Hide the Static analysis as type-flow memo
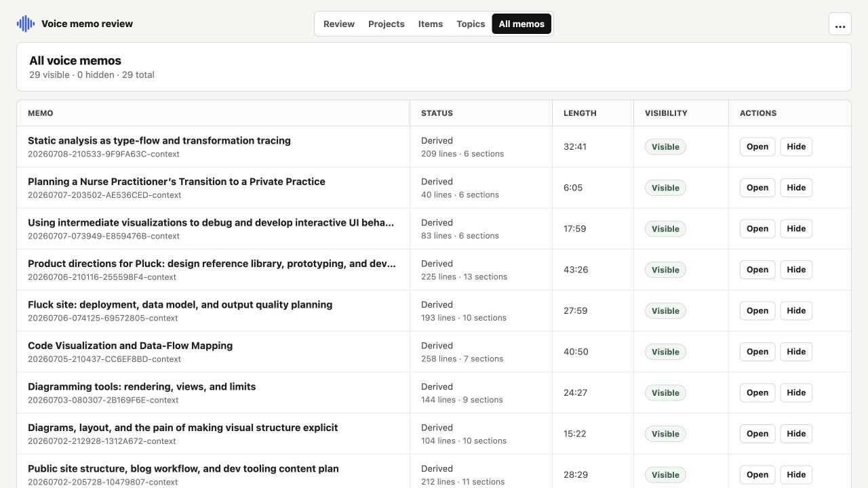This screenshot has width=868, height=488. [796, 146]
